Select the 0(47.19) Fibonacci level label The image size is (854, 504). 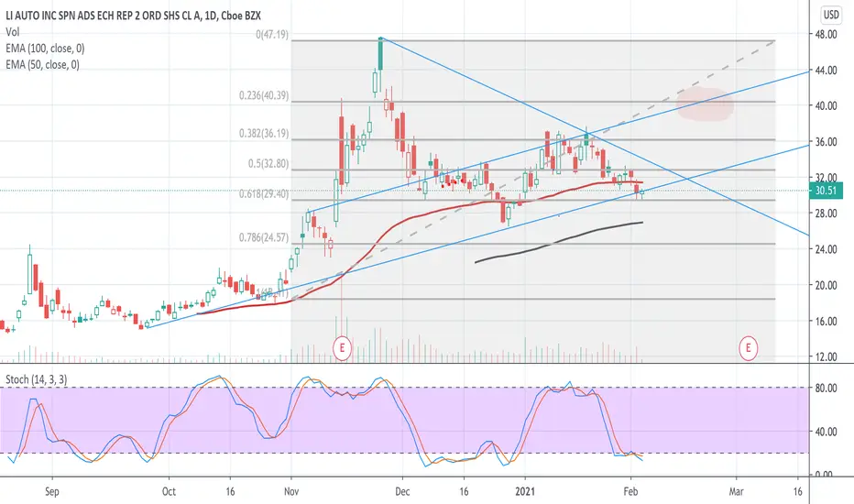(x=272, y=34)
